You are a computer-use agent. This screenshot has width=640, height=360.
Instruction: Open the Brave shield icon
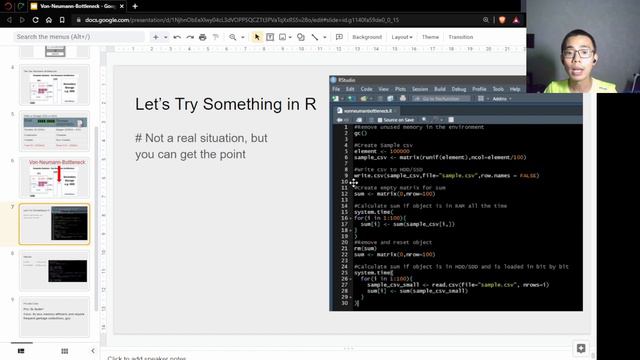502,20
